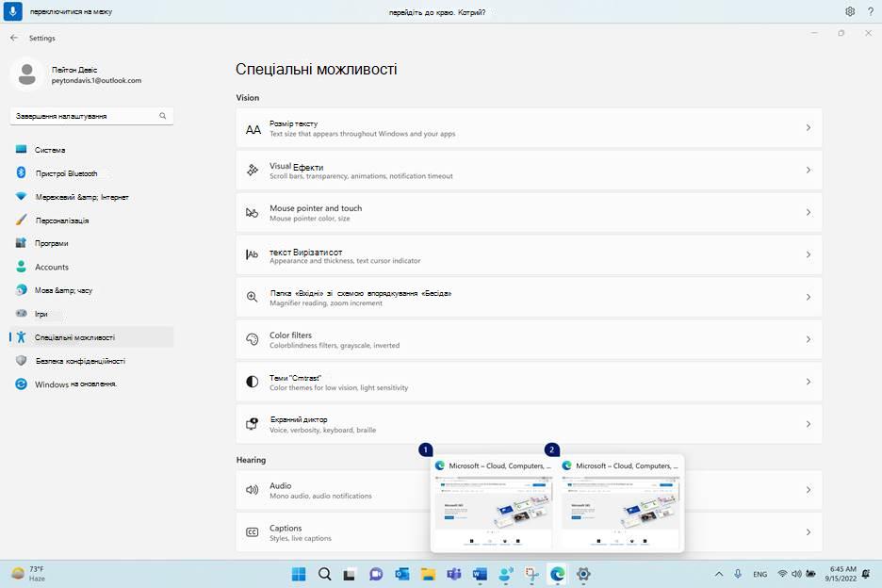Open Пристрої Bluetooth category
The width and height of the screenshot is (882, 588).
click(91, 173)
